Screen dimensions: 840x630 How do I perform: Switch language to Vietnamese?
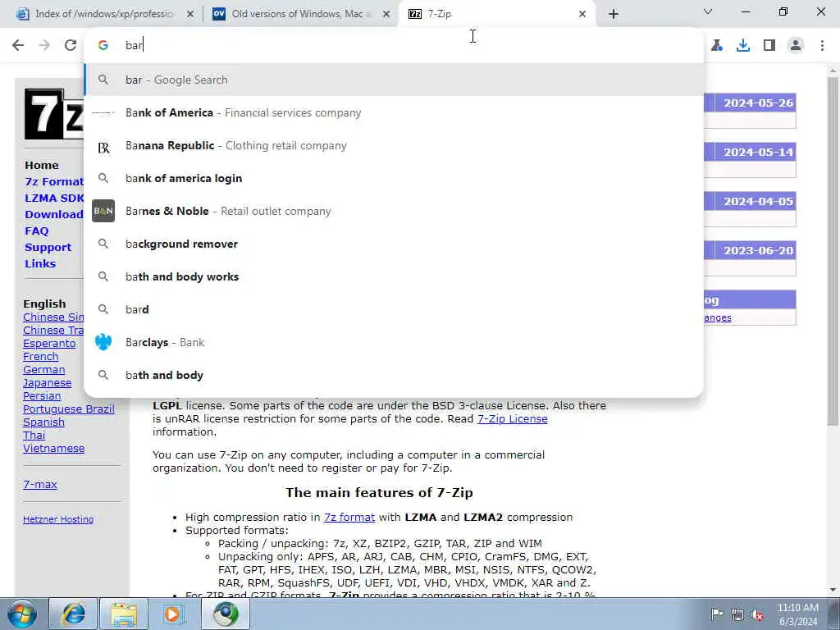pyautogui.click(x=53, y=449)
